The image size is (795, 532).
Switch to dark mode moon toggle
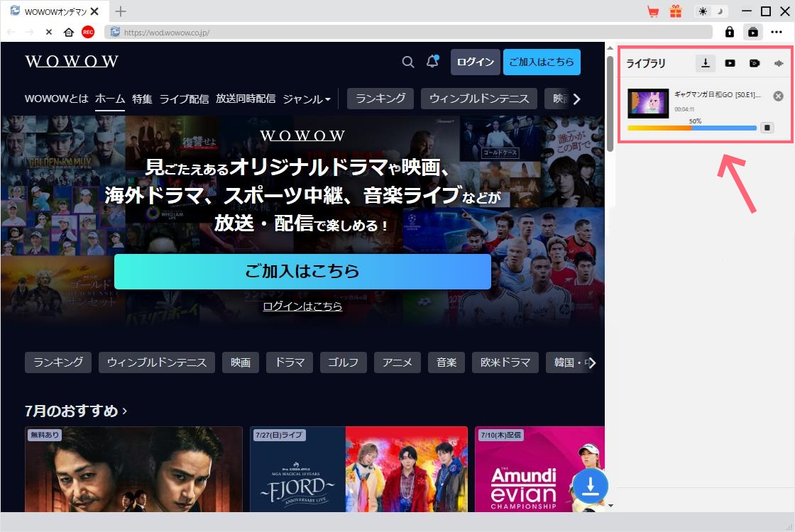(719, 11)
